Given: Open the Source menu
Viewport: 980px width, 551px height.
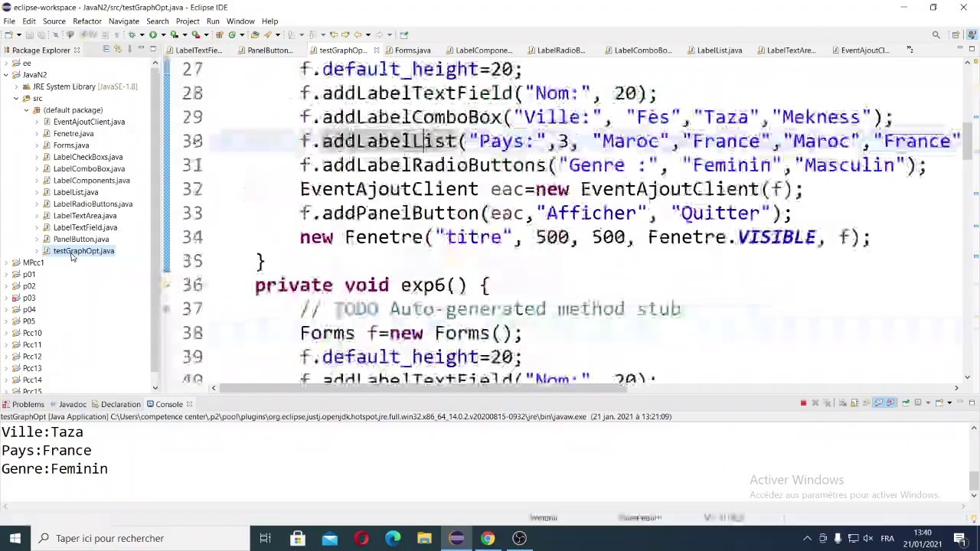Looking at the screenshot, I should point(54,21).
